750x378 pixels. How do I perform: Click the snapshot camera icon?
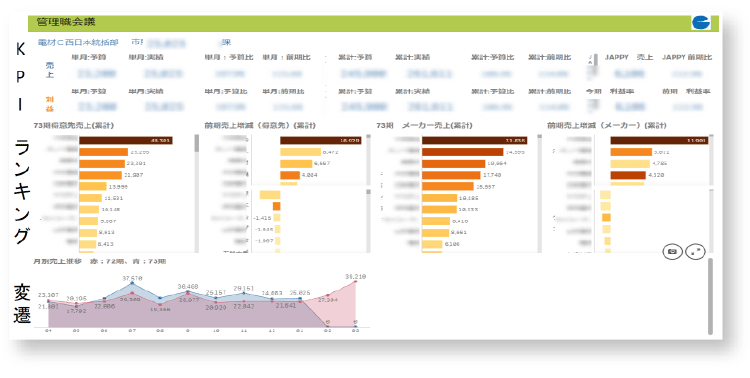[673, 251]
